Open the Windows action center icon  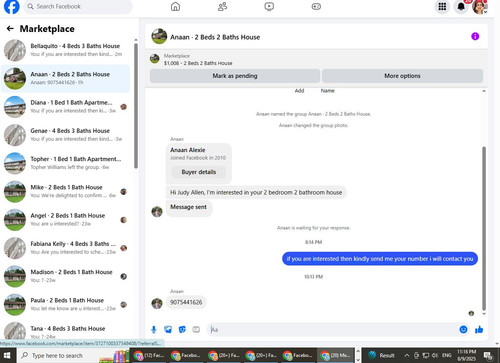click(x=488, y=355)
